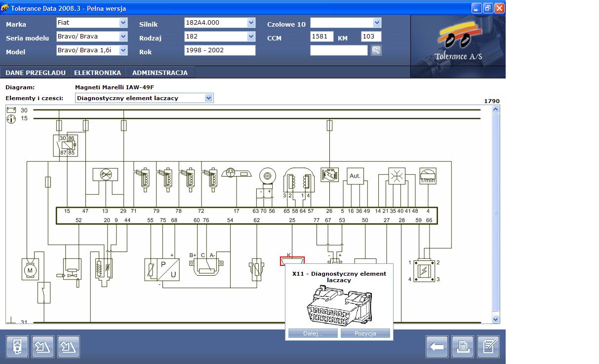Click the first zoom-out arrow icon
The width and height of the screenshot is (599, 364).
pyautogui.click(x=43, y=346)
